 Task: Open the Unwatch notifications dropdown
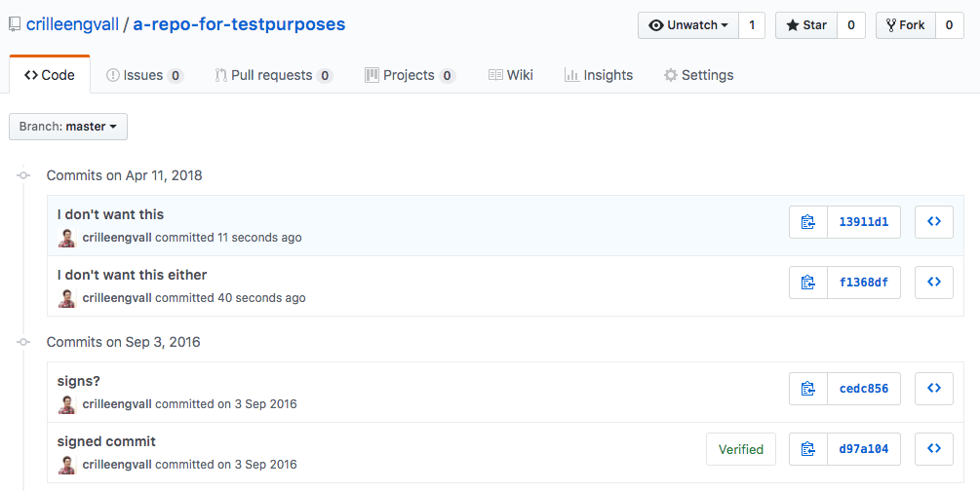[x=688, y=25]
